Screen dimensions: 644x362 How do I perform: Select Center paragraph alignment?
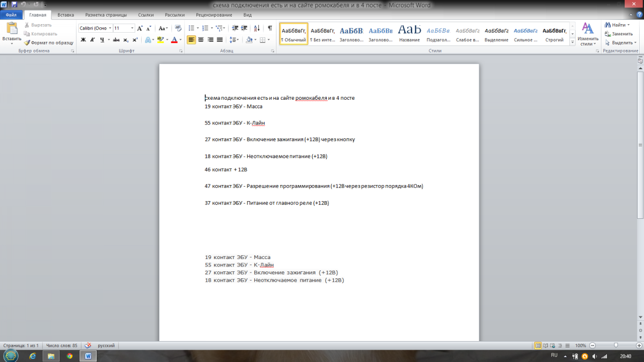pyautogui.click(x=201, y=40)
